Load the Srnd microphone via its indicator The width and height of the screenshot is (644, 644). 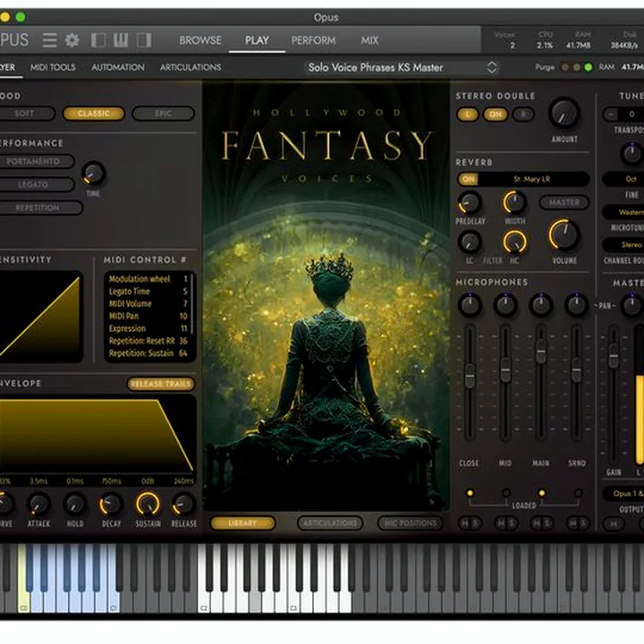pos(578,493)
